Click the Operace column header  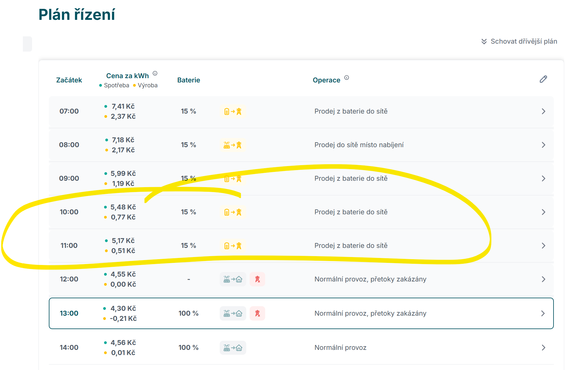point(326,80)
